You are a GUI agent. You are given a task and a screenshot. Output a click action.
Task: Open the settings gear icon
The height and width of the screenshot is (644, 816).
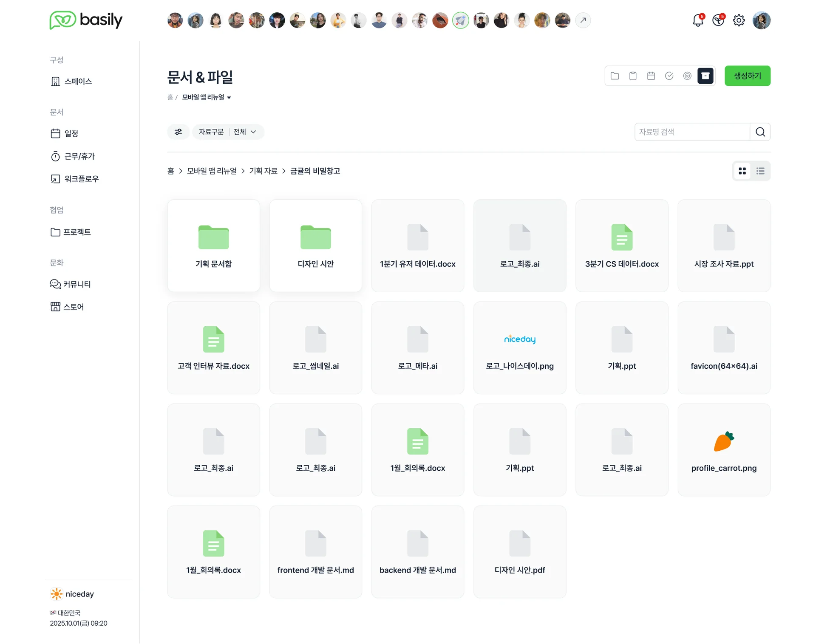pos(739,20)
